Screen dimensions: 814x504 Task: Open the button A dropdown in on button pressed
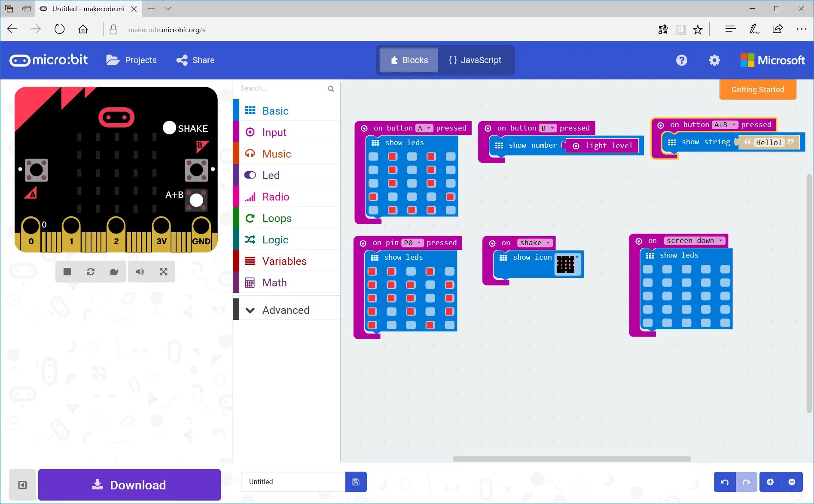[424, 128]
